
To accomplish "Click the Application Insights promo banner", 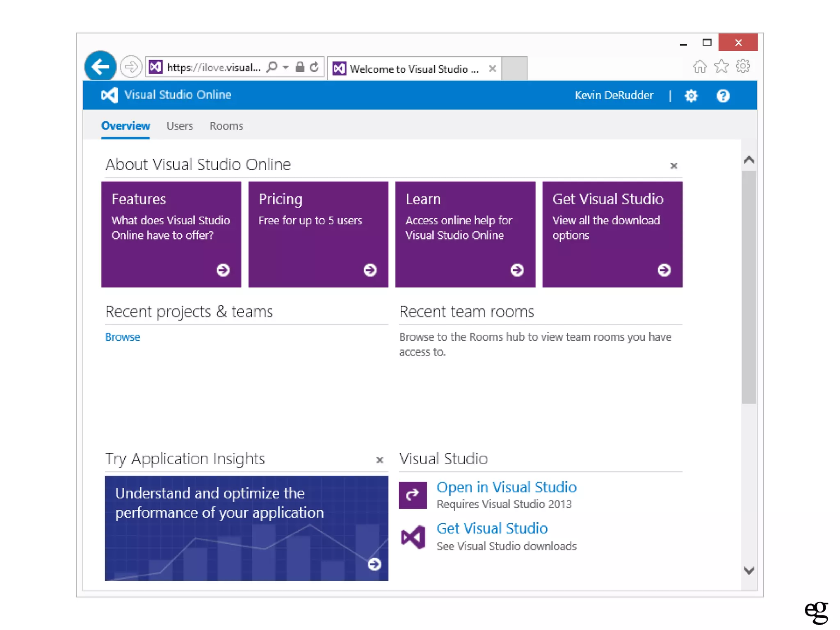I will click(x=246, y=527).
